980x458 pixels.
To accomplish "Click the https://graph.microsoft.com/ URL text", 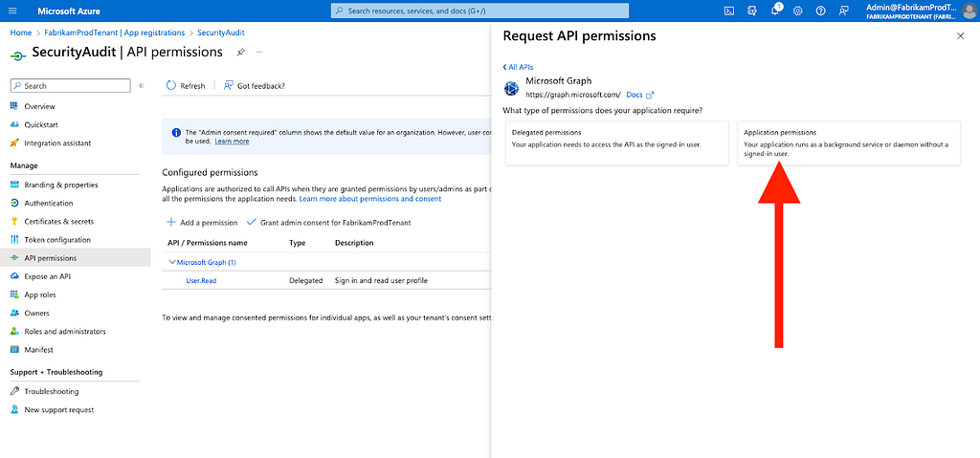I will pyautogui.click(x=573, y=95).
